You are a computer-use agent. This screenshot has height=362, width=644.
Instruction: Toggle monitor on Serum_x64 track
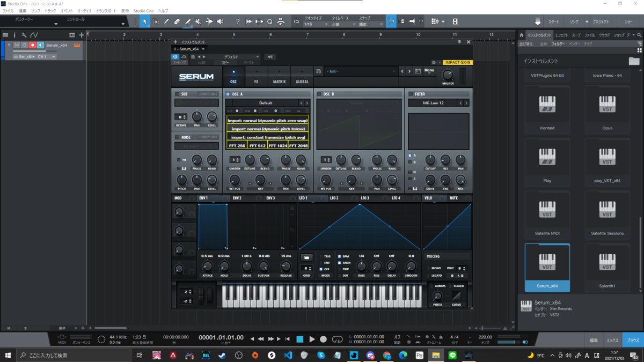tap(40, 46)
